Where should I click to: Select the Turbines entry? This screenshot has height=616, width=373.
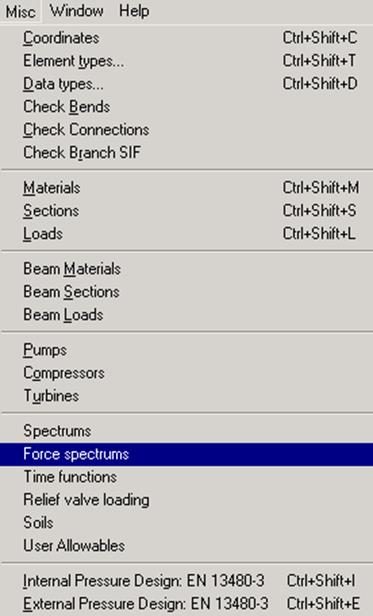coord(186,396)
